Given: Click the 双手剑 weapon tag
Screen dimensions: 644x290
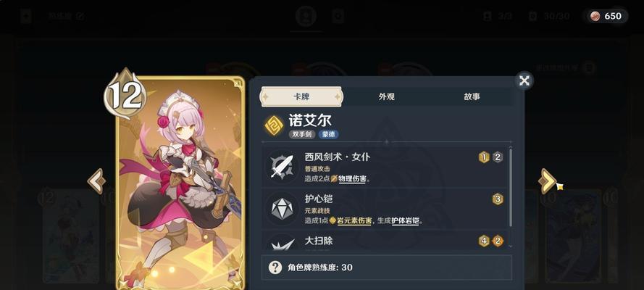Looking at the screenshot, I should click(302, 135).
